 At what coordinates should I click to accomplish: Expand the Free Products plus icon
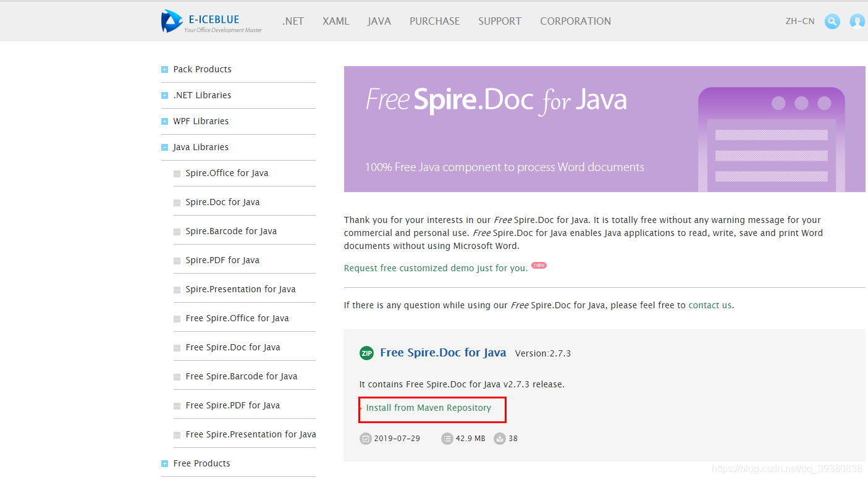(x=164, y=464)
